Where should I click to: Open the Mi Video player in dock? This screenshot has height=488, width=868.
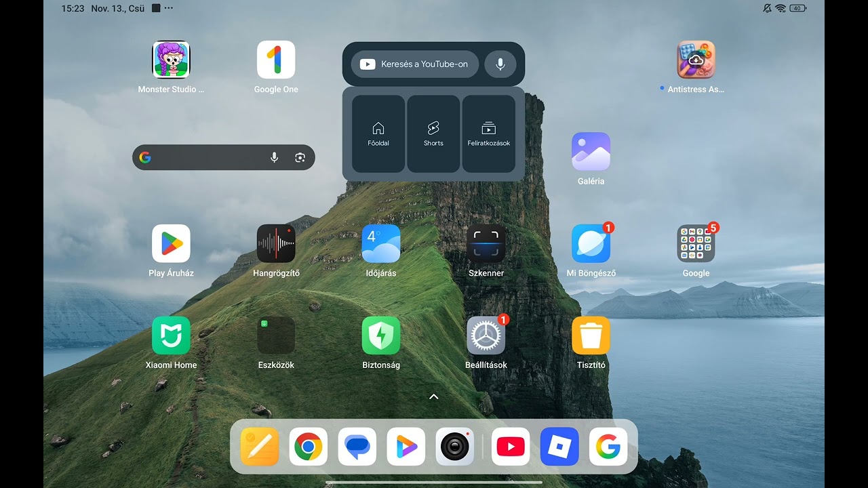pyautogui.click(x=406, y=447)
